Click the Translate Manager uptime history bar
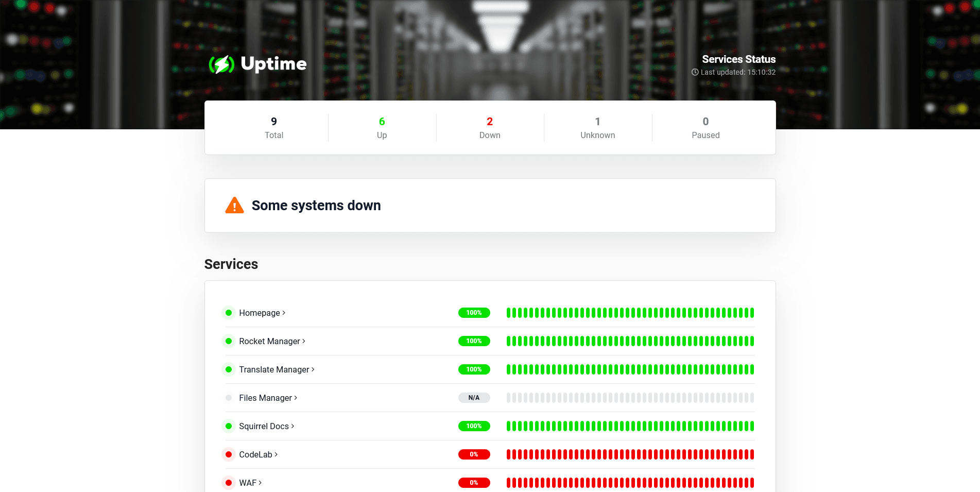980x492 pixels. pos(630,369)
